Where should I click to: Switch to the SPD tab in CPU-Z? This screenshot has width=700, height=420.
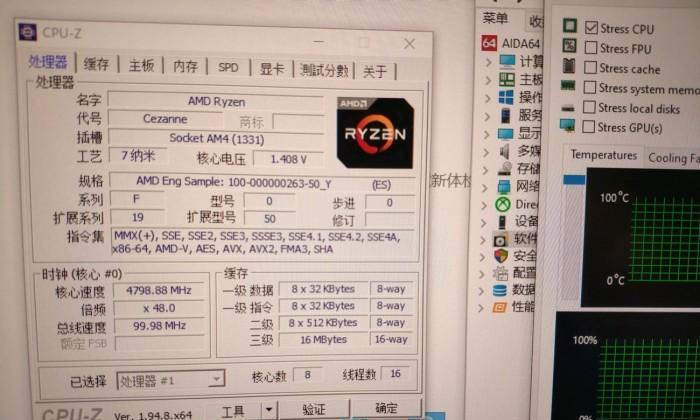[x=228, y=67]
